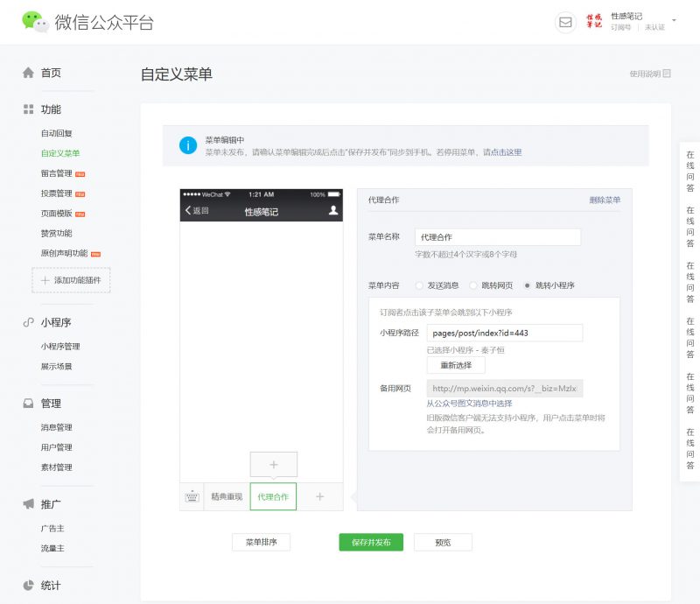Open 原创声明功能 in the sidebar
The height and width of the screenshot is (604, 700).
coord(64,253)
